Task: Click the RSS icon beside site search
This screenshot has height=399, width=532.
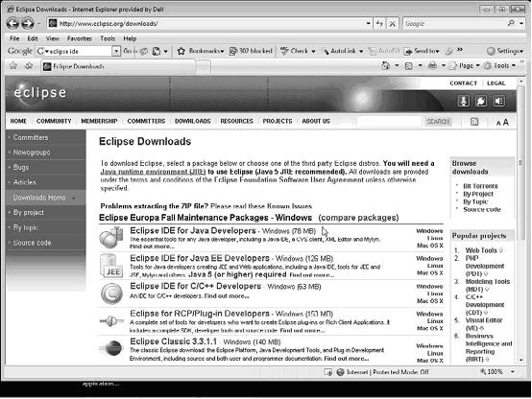Action: pos(474,122)
